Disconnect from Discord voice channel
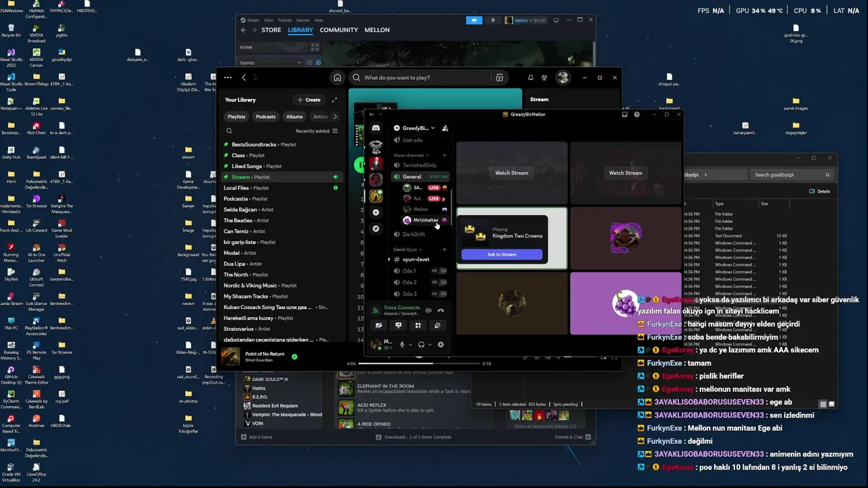 coord(441,310)
